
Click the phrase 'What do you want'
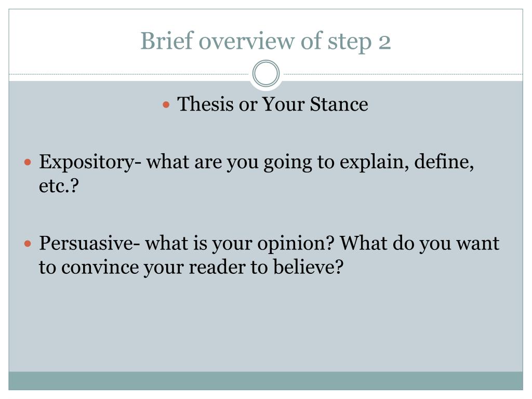pyautogui.click(x=420, y=244)
